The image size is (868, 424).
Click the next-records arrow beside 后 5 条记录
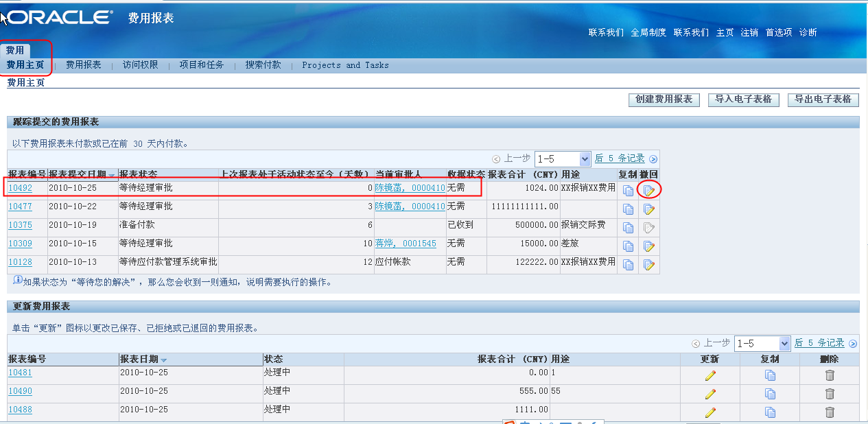[653, 158]
